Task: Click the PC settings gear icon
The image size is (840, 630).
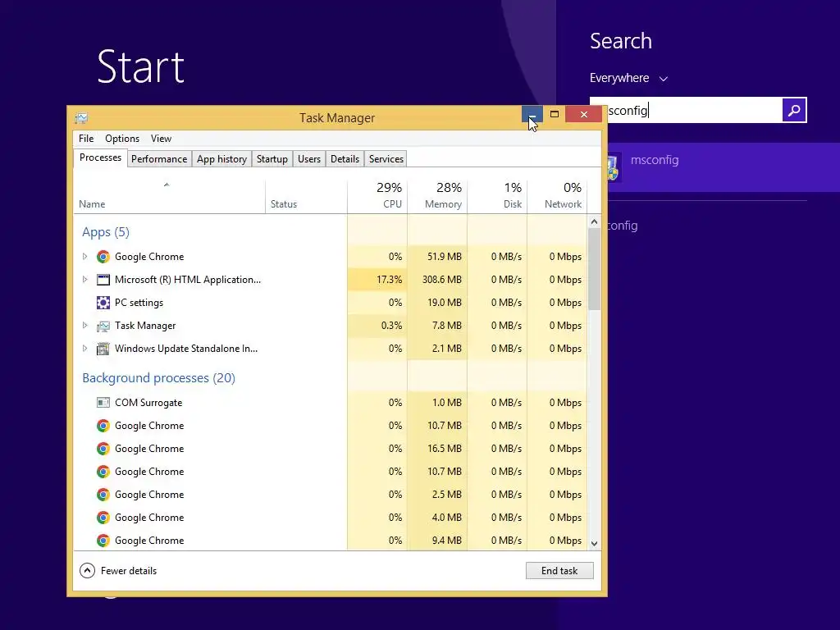Action: 103,303
